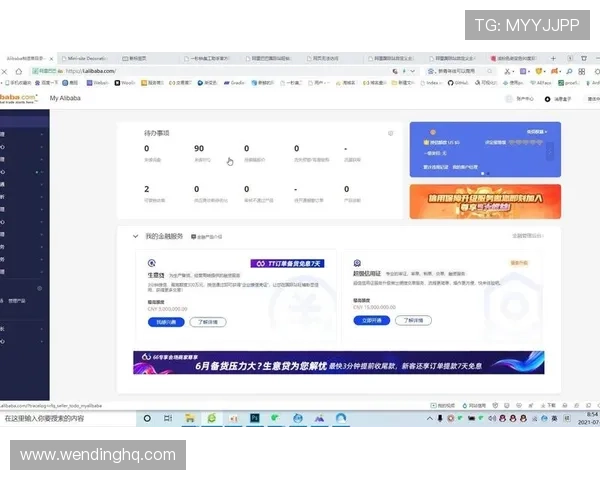Screen dimensions: 600x480
Task: Open the scissors tool dropdown arrow
Action: (513, 72)
